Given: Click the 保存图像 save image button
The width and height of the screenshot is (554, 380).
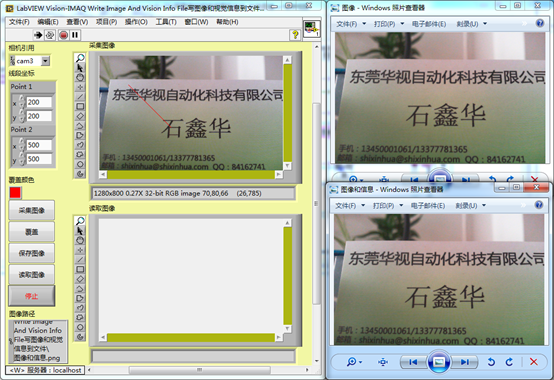Looking at the screenshot, I should [31, 253].
